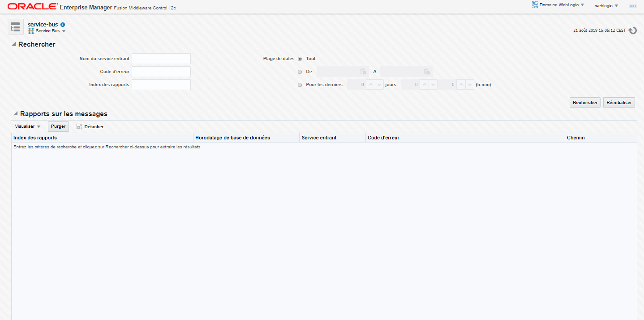This screenshot has width=644, height=320.
Task: Increase the jours stepper value
Action: pyautogui.click(x=370, y=85)
